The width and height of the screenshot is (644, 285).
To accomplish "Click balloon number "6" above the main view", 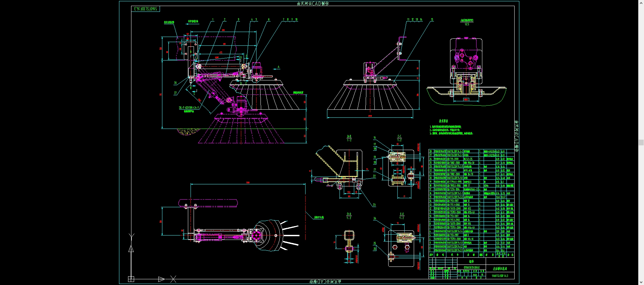I will [x=269, y=20].
